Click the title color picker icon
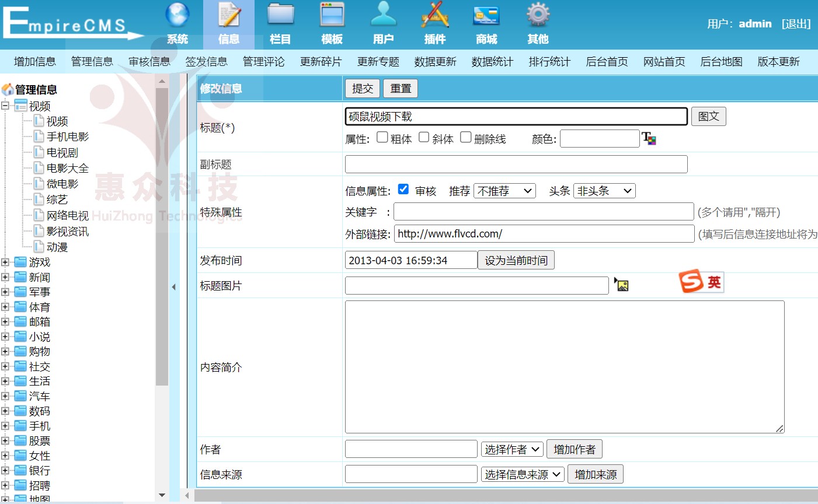Image resolution: width=818 pixels, height=504 pixels. point(649,138)
